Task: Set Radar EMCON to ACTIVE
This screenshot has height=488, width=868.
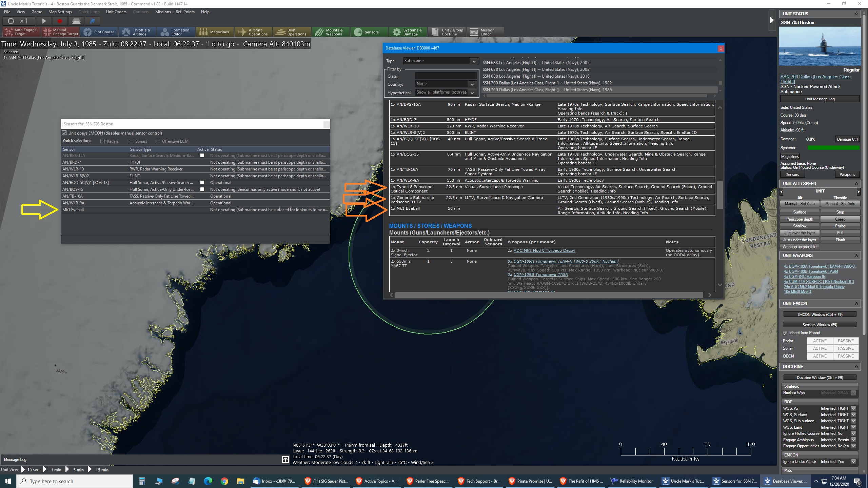Action: (x=820, y=341)
